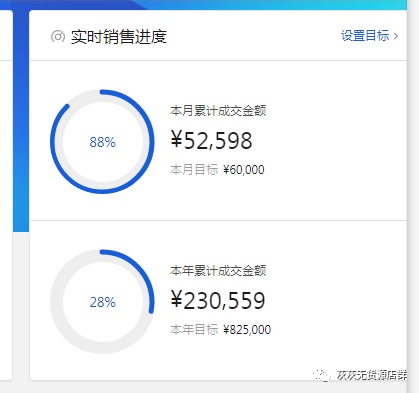The width and height of the screenshot is (419, 393).
Task: Click the 本年目标 ¥825,000 text
Action: [220, 329]
